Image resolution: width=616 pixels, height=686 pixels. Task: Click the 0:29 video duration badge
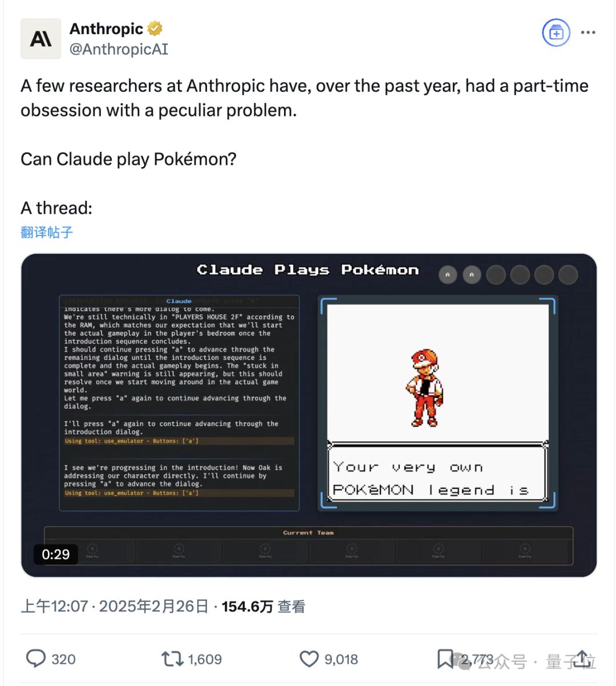coord(56,554)
